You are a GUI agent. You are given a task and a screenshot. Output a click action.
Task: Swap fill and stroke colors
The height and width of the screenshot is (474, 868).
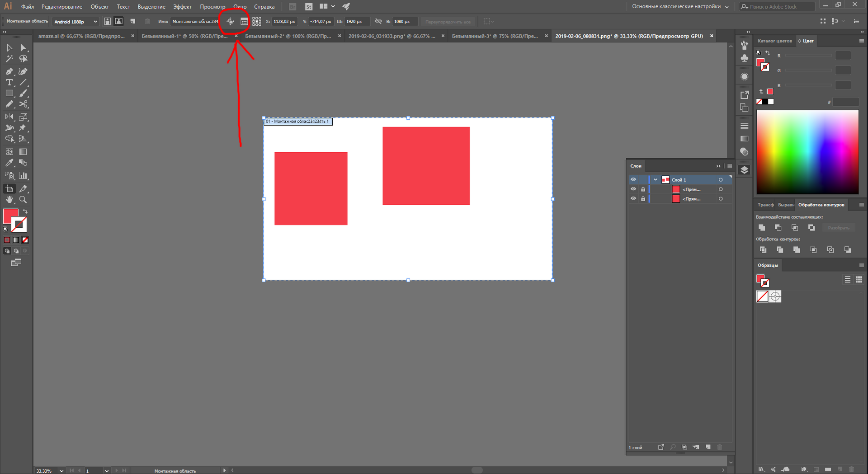(x=26, y=211)
